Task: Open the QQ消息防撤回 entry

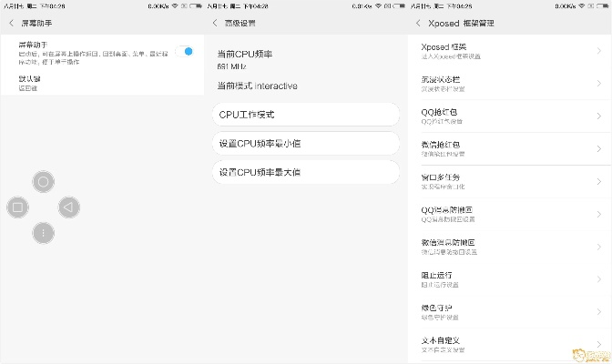Action: tap(509, 214)
